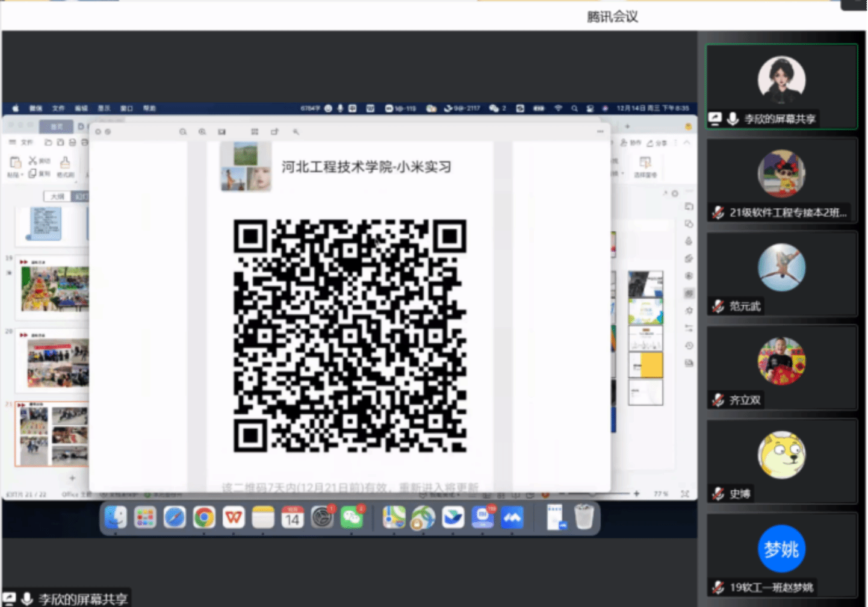Click the WPS Office icon in the dock

coord(234,517)
